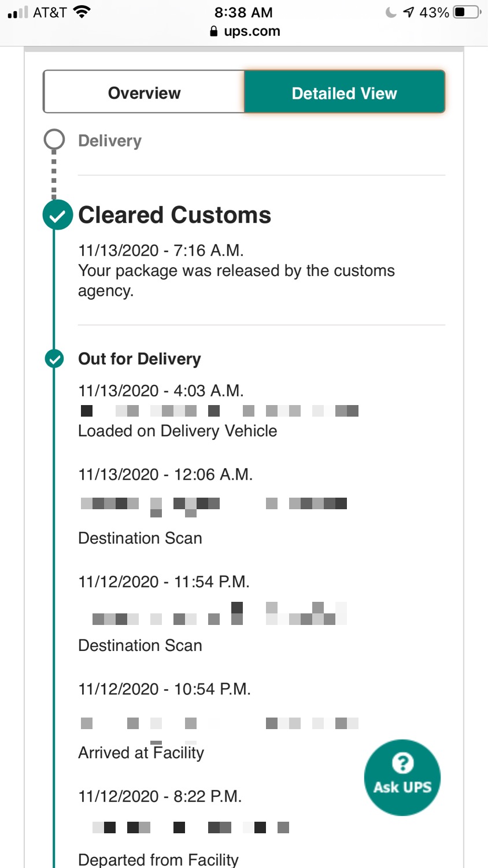
Task: Click the Out for Delivery checkmark icon
Action: (x=54, y=359)
